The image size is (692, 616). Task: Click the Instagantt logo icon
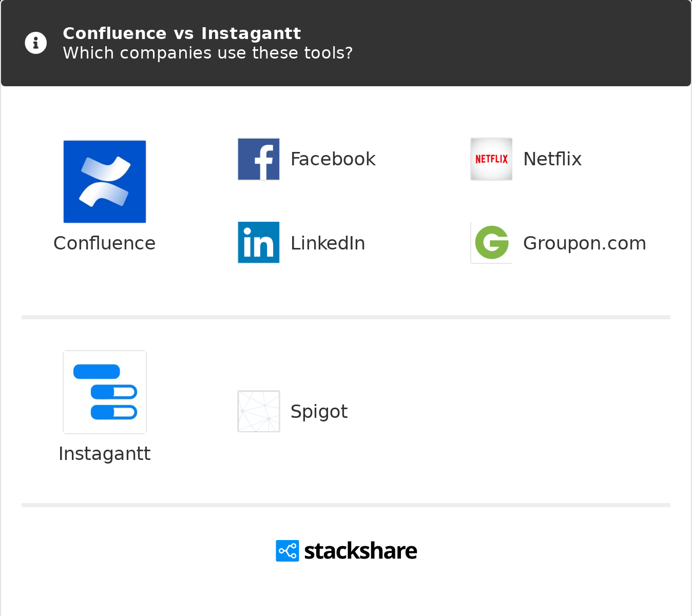(105, 392)
